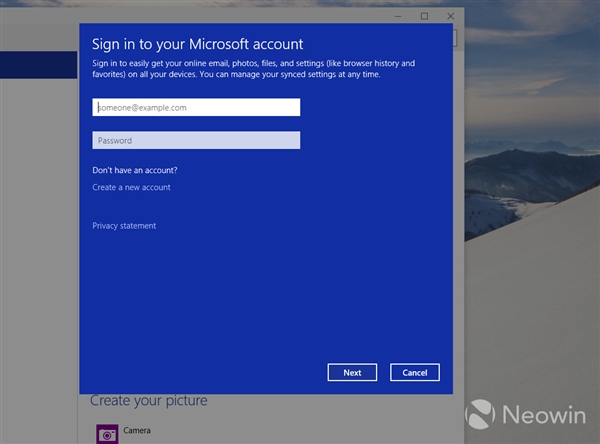Image resolution: width=600 pixels, height=444 pixels.
Task: Click the sync settings description paragraph
Action: [253, 69]
